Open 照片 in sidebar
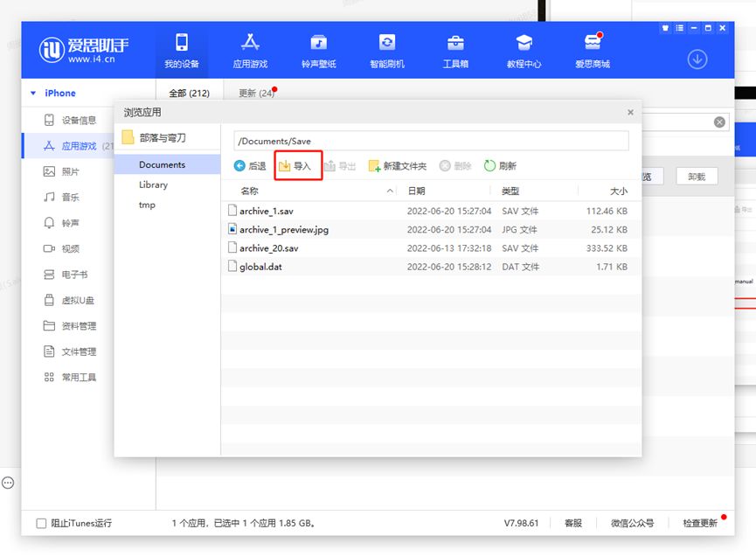Viewport: 756px width, 557px height. click(x=61, y=171)
